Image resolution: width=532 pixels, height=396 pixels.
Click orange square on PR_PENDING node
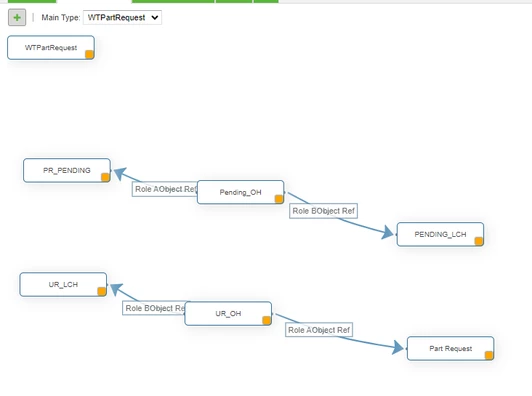tap(105, 177)
